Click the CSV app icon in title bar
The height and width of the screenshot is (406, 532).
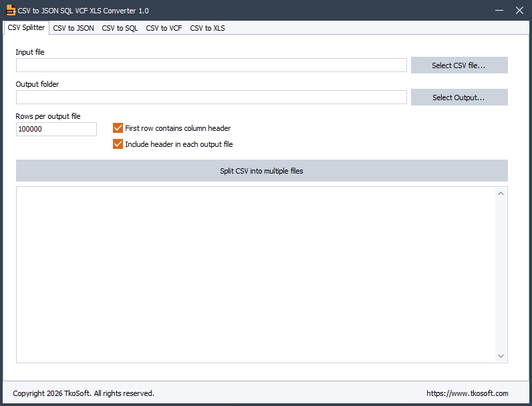pos(11,10)
